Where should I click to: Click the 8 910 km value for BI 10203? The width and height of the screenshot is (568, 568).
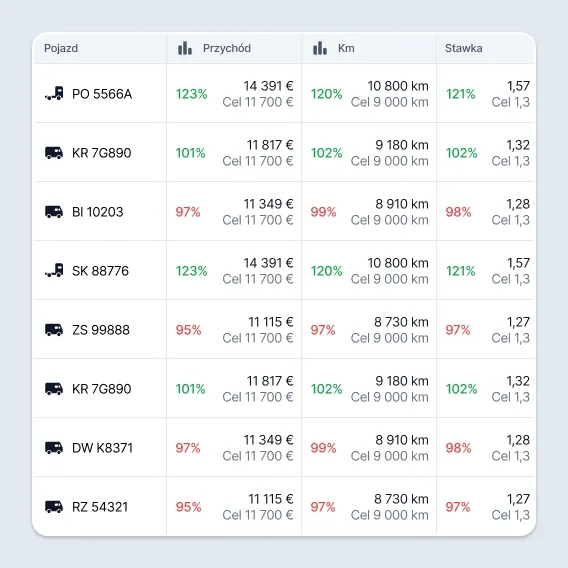click(402, 204)
